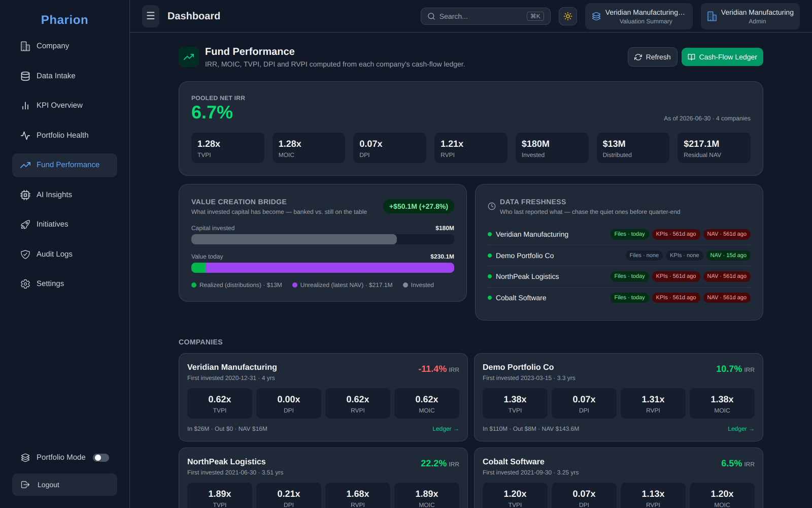Click the green realized segment of Value bar
The width and height of the screenshot is (812, 508).
(198, 268)
